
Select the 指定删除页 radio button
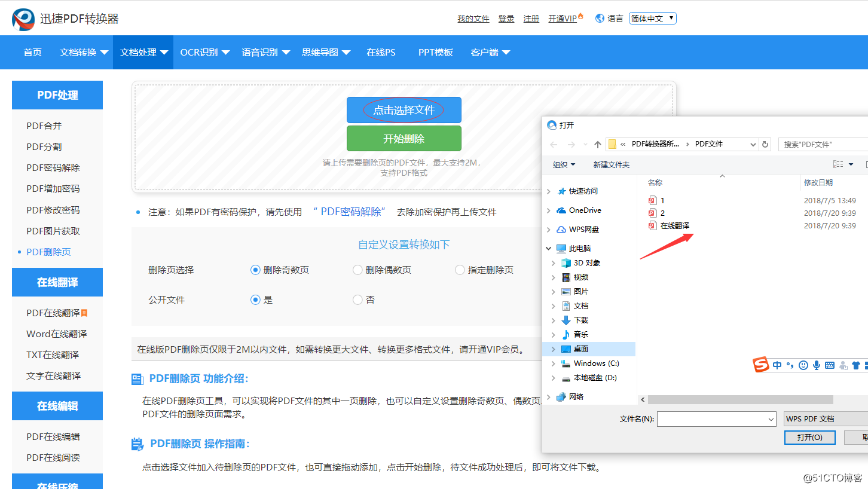460,270
